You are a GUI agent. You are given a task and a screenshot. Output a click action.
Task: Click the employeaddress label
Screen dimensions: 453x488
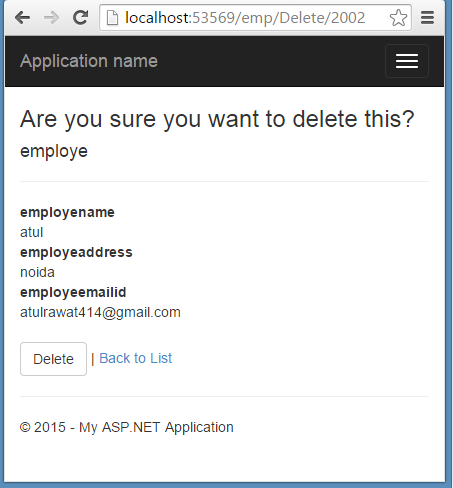[76, 252]
